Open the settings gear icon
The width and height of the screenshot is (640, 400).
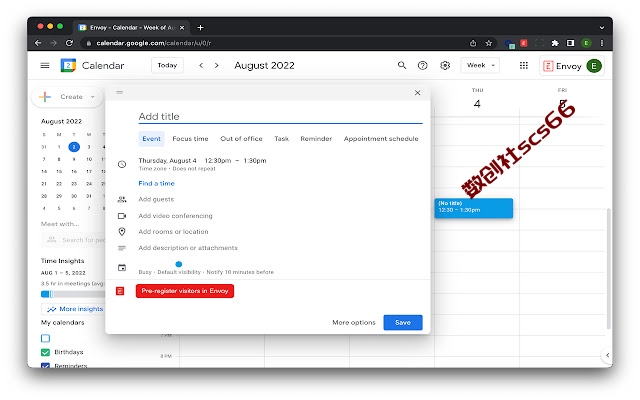445,65
